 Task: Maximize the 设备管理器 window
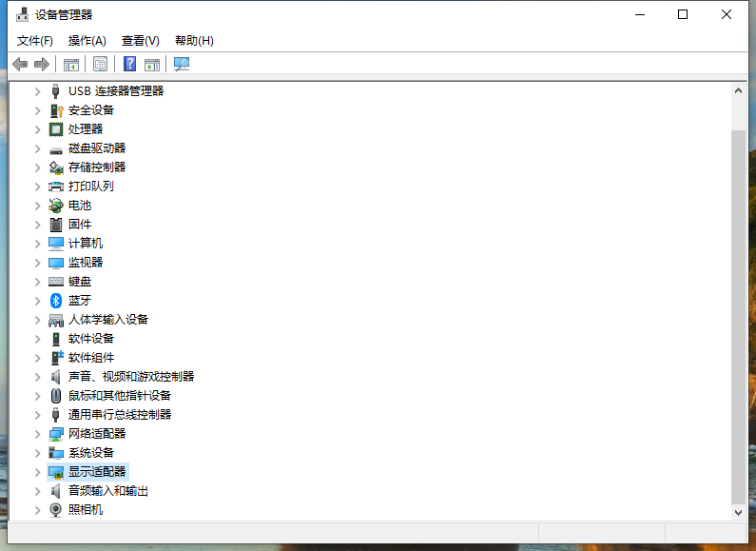[x=683, y=14]
